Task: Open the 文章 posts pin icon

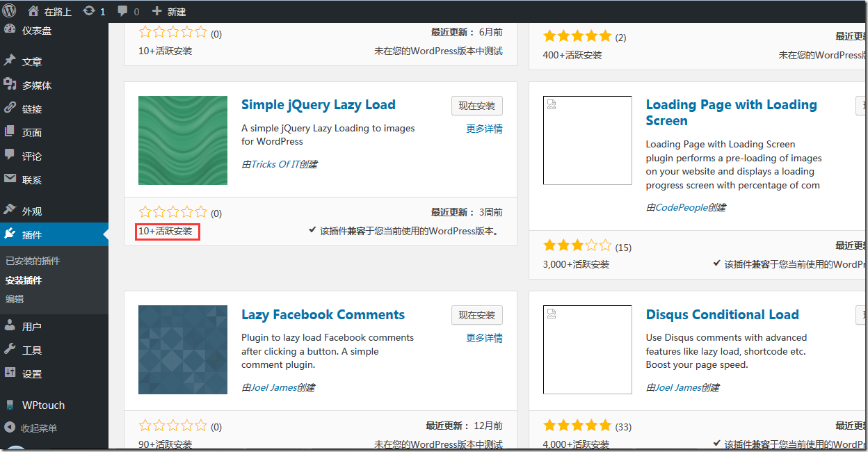Action: click(10, 61)
